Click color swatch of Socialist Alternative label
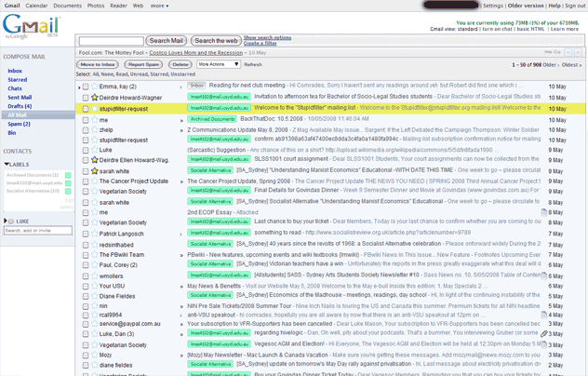Screen dimensions: 588x376 68,192
